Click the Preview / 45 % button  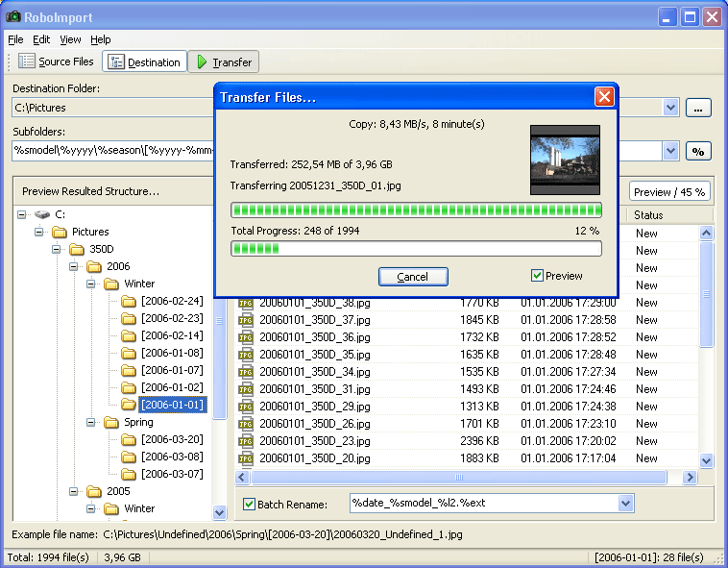click(x=669, y=191)
